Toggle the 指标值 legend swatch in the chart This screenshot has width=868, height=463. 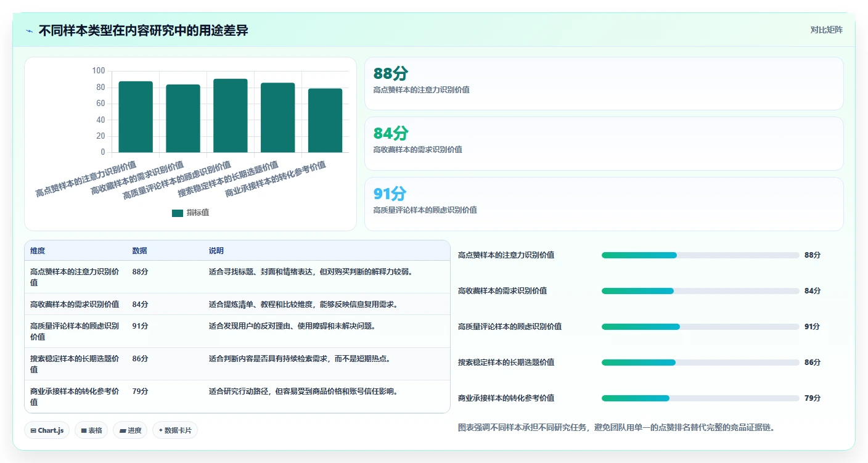tap(178, 213)
